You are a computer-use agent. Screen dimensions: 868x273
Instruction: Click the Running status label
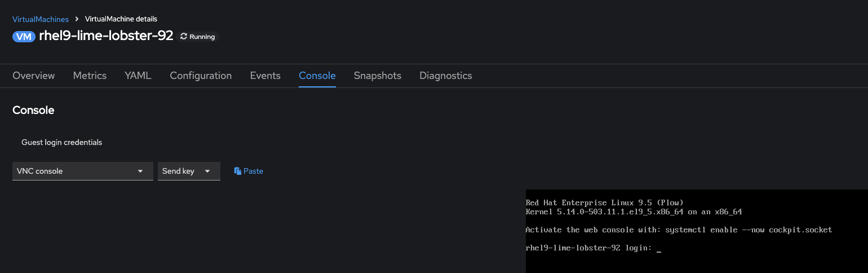point(202,37)
